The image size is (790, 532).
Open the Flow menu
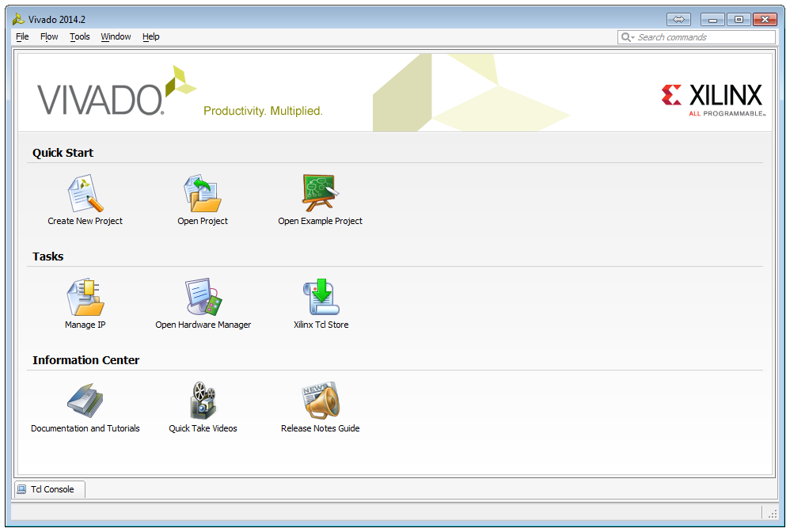(x=49, y=36)
